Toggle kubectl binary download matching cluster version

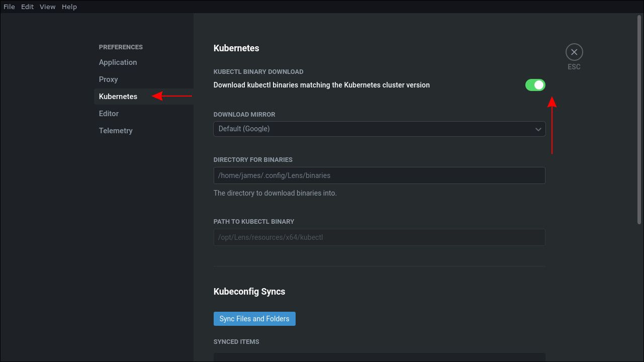tap(535, 84)
